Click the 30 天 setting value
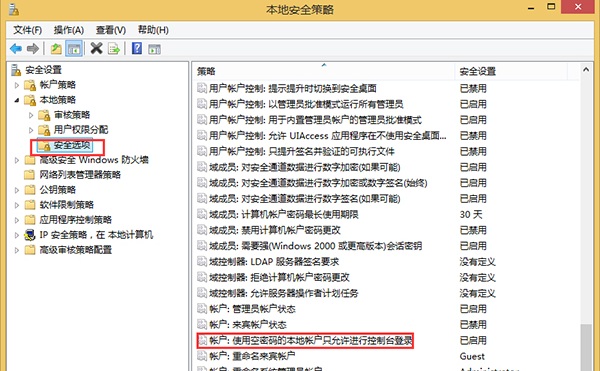 (471, 214)
